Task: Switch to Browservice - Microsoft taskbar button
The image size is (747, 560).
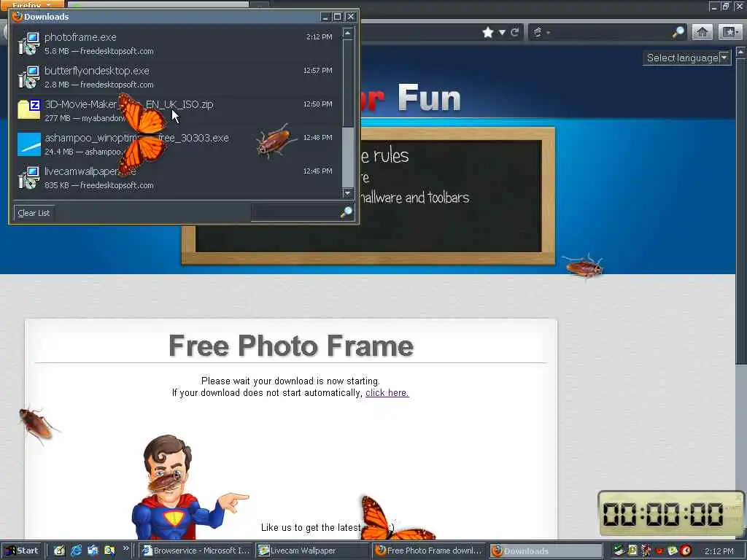Action: (196, 551)
